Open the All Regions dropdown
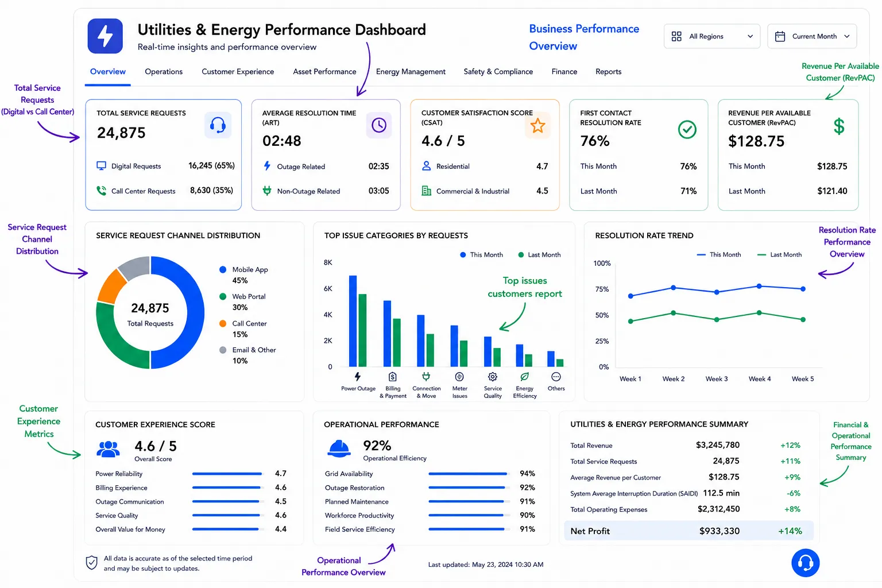882x588 pixels. [x=712, y=36]
